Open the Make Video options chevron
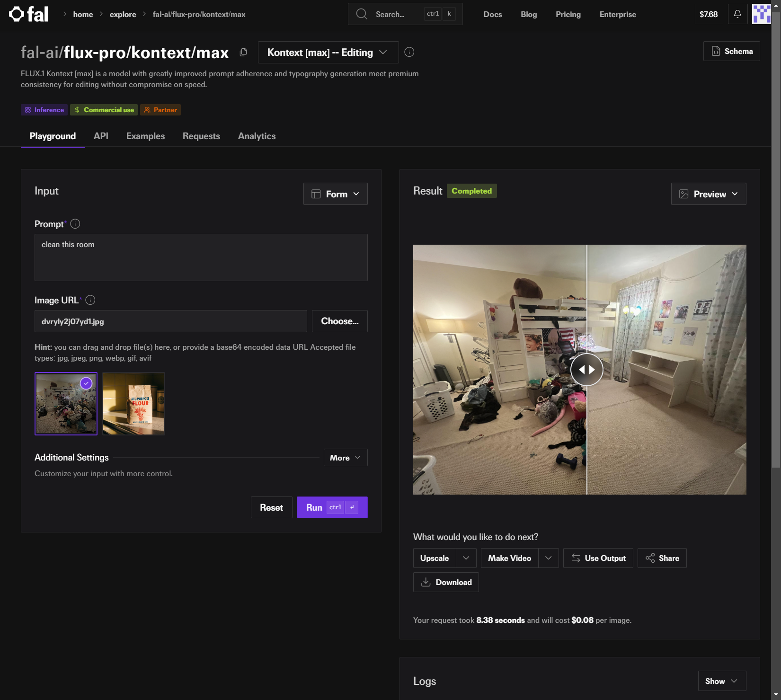 [x=549, y=558]
